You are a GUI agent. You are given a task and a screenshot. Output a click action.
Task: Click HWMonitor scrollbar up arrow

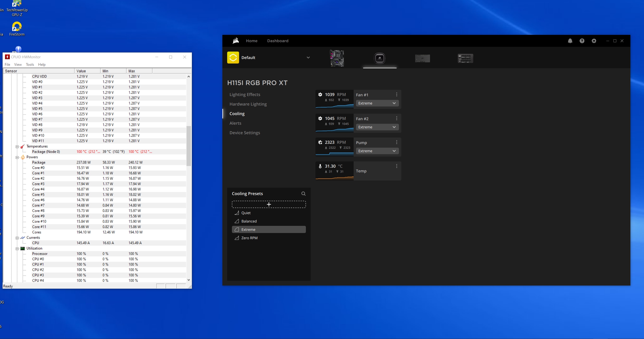pos(188,76)
